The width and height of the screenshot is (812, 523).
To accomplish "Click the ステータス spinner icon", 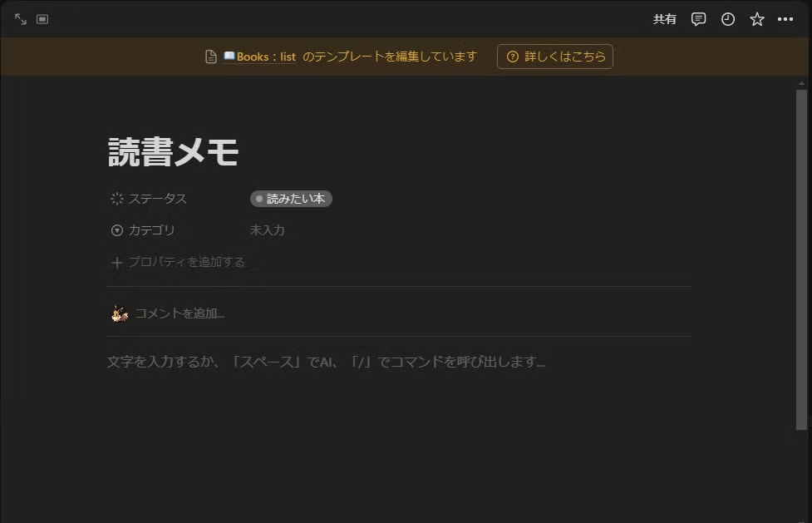I will point(117,199).
